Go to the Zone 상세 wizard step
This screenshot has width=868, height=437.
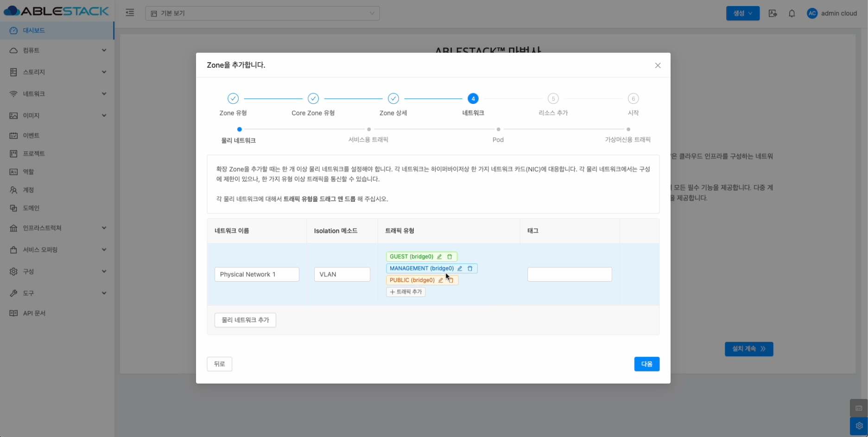(x=393, y=99)
